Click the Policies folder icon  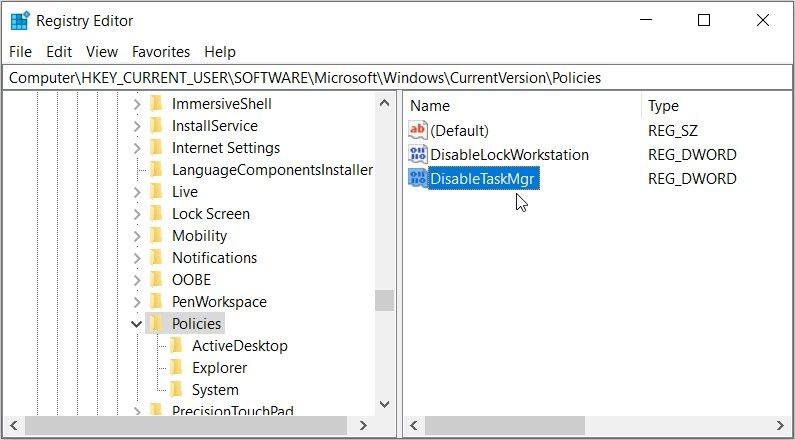(x=155, y=323)
